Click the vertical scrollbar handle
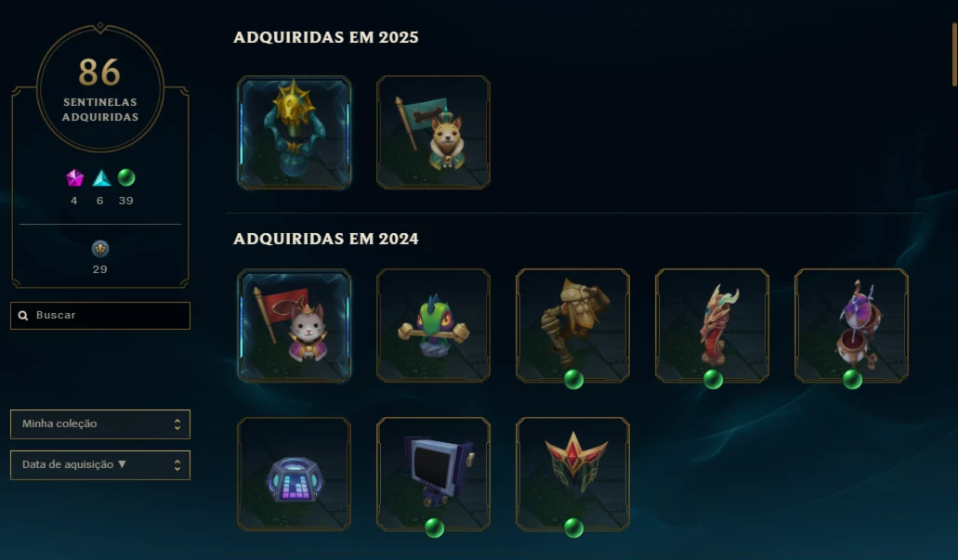This screenshot has height=560, width=958. tap(953, 55)
